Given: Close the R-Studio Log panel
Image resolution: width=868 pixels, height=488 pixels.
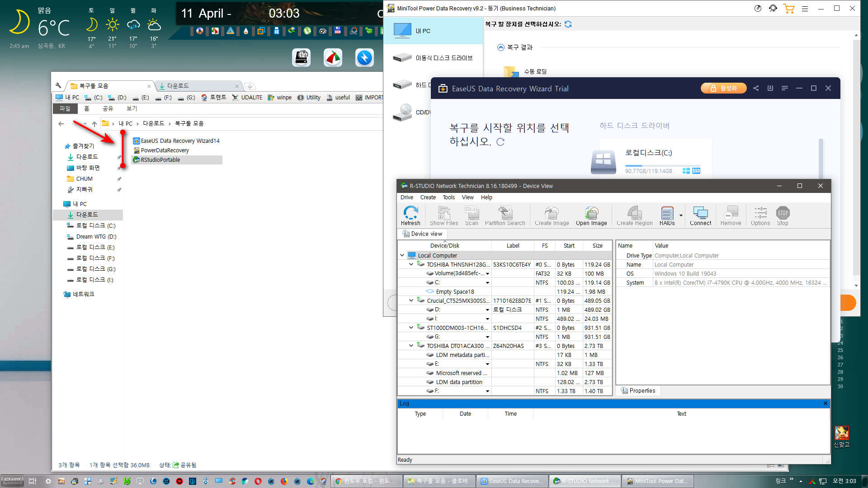Looking at the screenshot, I should pyautogui.click(x=825, y=404).
